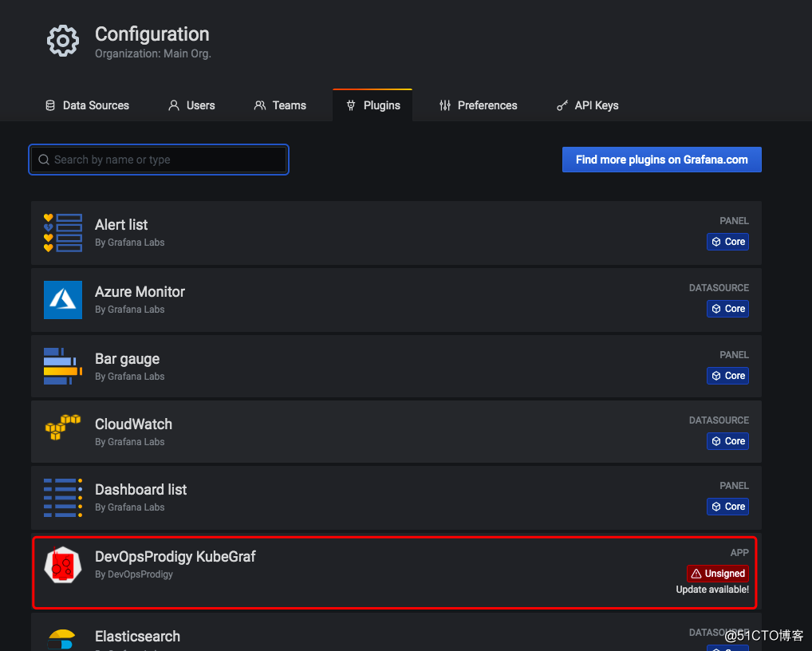Click the cube icon in Alert list Core badge
The image size is (812, 651).
tap(716, 242)
